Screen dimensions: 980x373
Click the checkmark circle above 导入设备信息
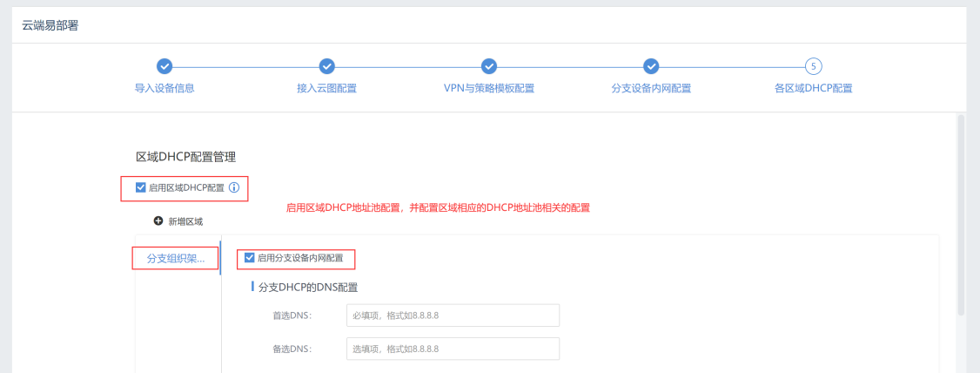pyautogui.click(x=164, y=66)
